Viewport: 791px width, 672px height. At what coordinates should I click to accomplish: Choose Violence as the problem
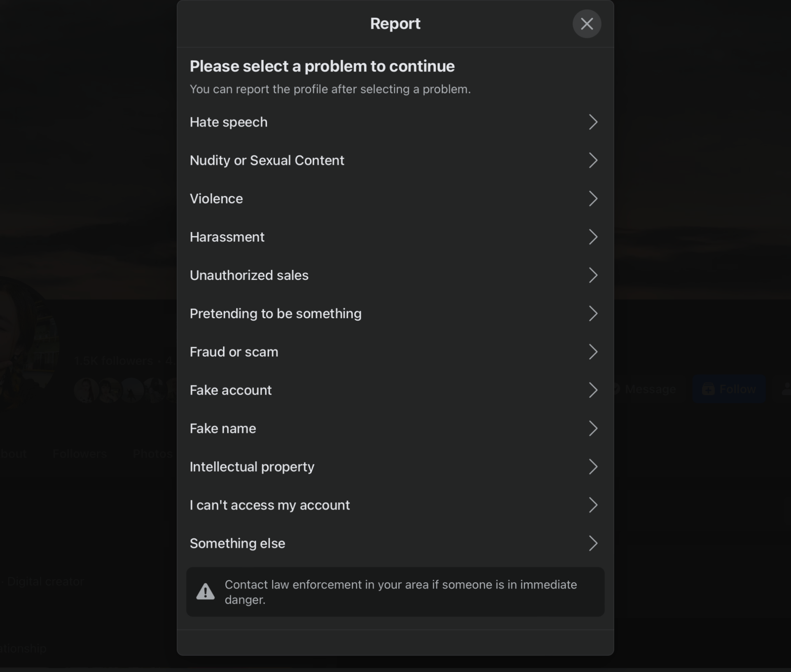coord(216,199)
